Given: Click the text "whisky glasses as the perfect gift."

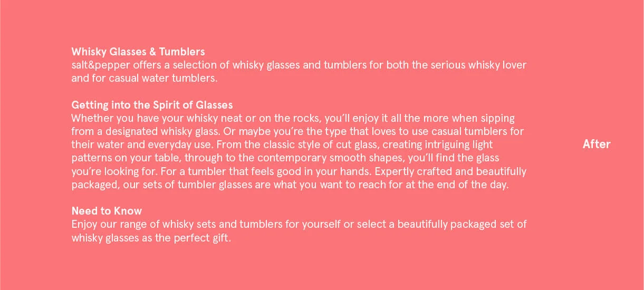Looking at the screenshot, I should click(x=151, y=238).
